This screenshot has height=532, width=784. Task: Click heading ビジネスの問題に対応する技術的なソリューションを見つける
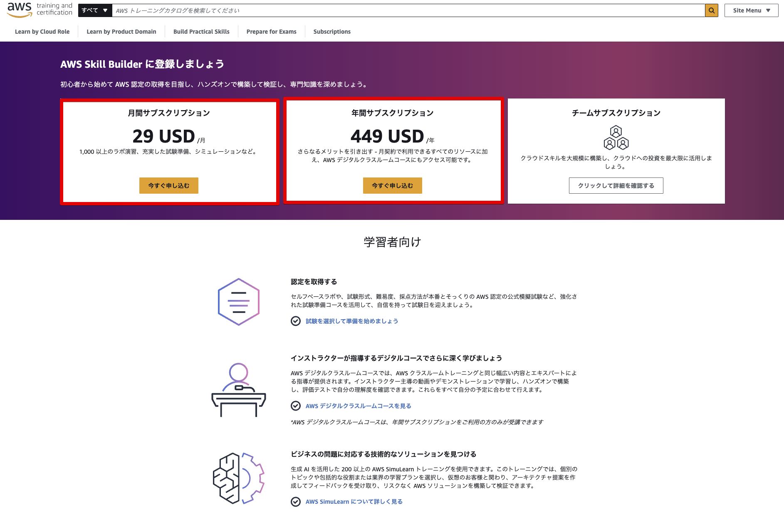coord(383,454)
